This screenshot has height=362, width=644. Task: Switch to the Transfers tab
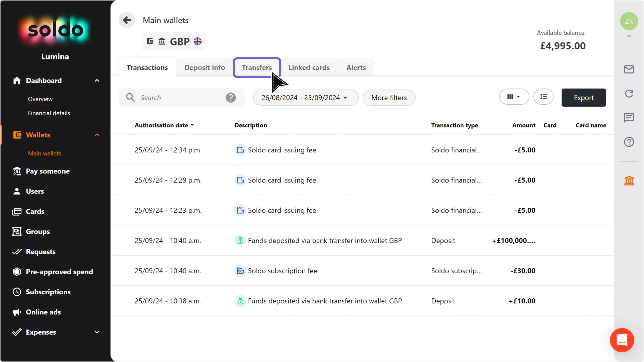point(257,67)
